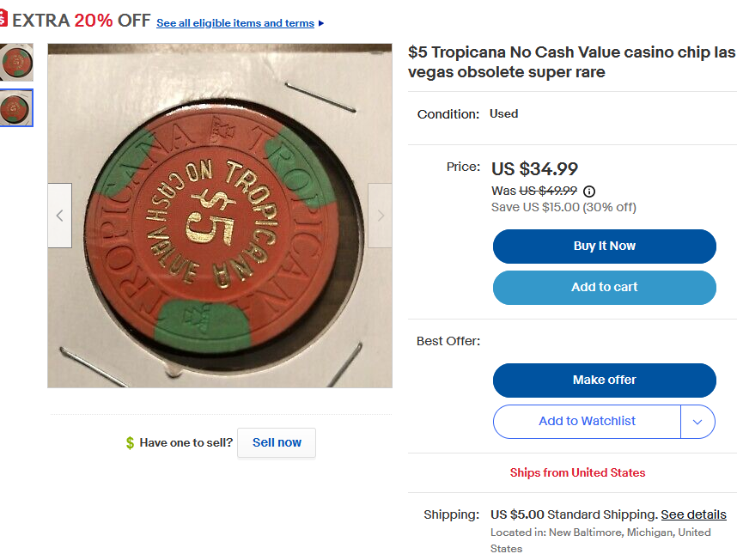Open shipping See details link

click(693, 514)
